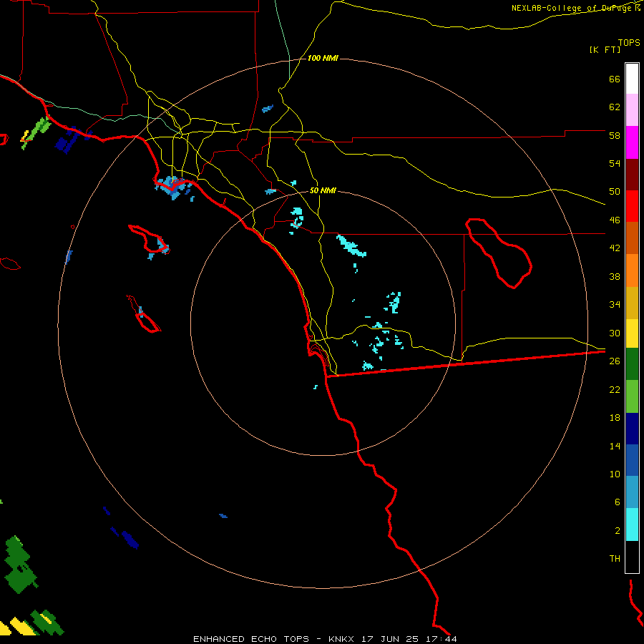The height and width of the screenshot is (644, 644).
Task: Click the 'ENHANCED ECHO TOPS' product title
Action: click(251, 639)
